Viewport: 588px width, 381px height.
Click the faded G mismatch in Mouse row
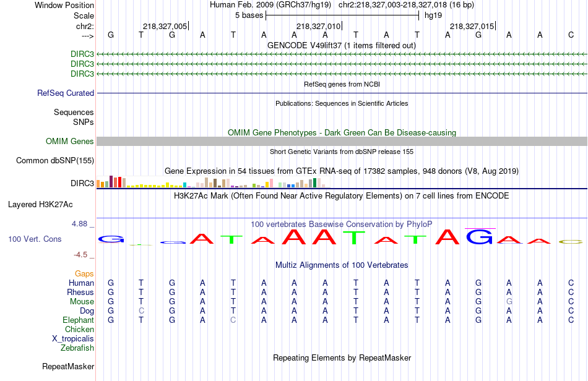pos(509,302)
